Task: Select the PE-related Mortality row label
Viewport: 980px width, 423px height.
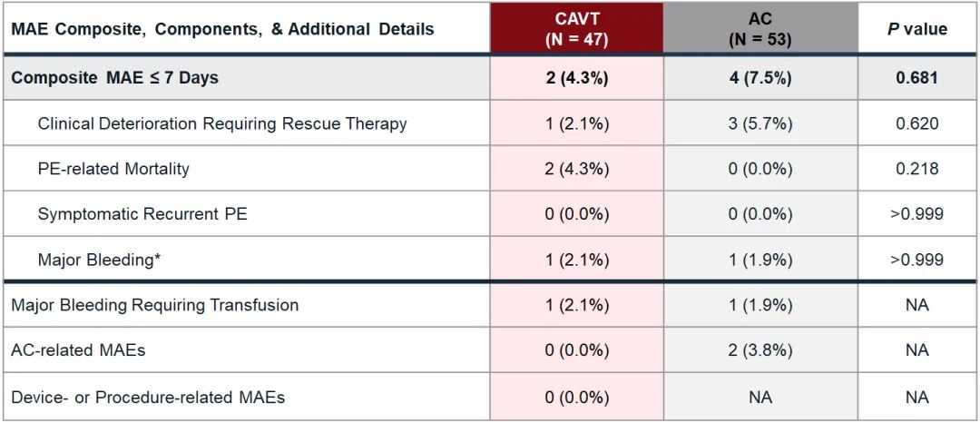Action: click(113, 169)
